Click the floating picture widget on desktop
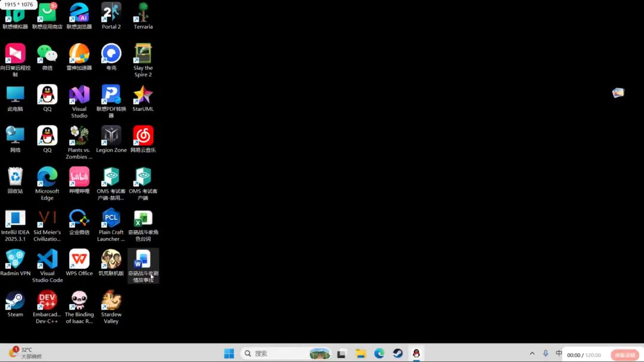 coord(618,93)
